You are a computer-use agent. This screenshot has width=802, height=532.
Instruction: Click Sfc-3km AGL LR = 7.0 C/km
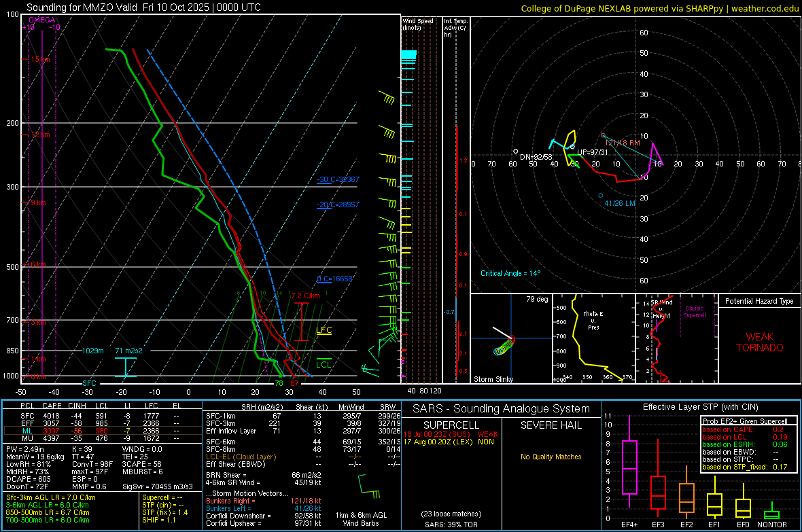(51, 497)
